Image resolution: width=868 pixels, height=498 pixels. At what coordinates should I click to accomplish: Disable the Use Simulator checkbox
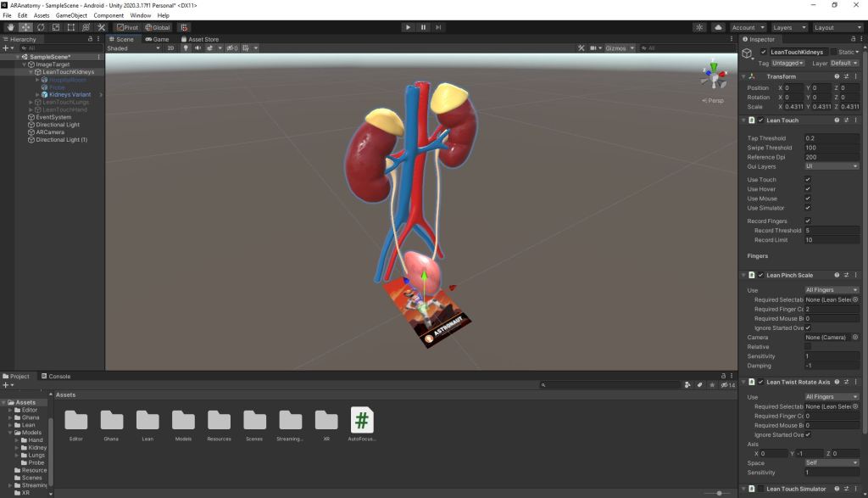(x=807, y=208)
